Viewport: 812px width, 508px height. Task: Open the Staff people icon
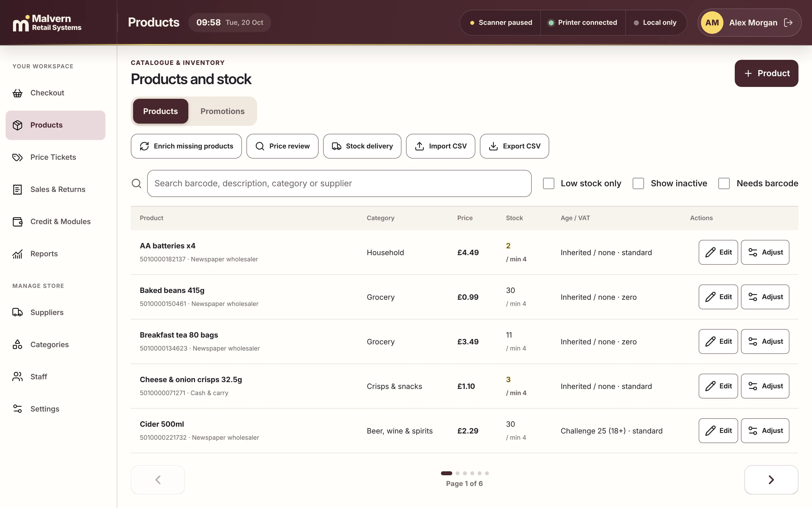pyautogui.click(x=17, y=377)
